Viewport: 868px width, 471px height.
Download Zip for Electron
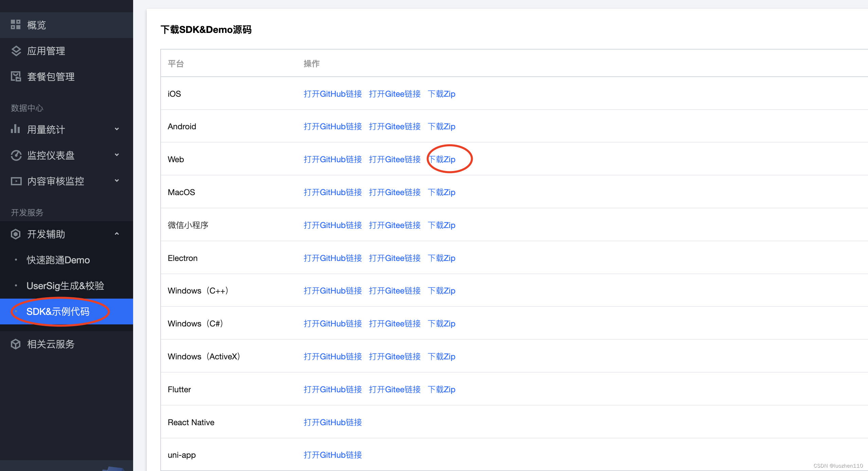pos(441,258)
